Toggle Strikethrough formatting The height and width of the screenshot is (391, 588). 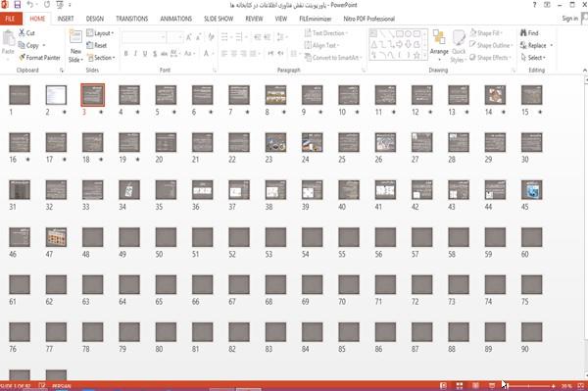tap(164, 54)
